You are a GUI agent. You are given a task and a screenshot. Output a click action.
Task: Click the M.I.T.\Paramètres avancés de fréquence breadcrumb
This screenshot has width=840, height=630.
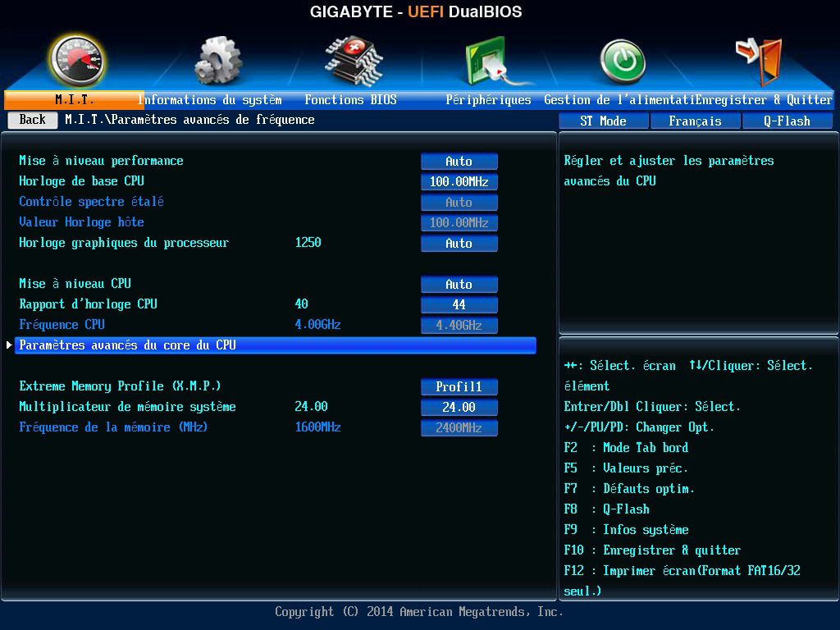pos(189,120)
